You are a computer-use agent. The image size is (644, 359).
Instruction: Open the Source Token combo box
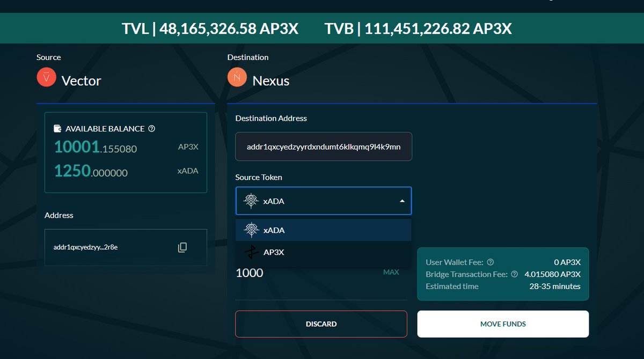click(x=324, y=201)
